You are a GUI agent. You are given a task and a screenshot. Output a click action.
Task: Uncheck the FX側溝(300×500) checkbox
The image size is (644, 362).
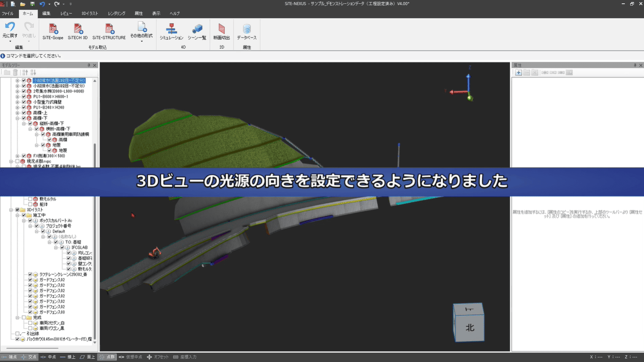[24, 156]
